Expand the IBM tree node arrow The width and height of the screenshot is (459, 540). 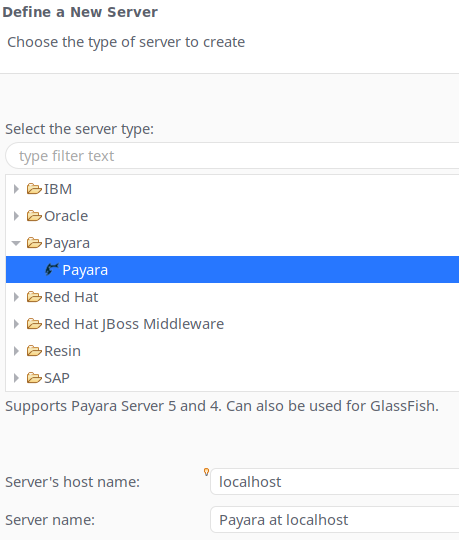tap(16, 189)
